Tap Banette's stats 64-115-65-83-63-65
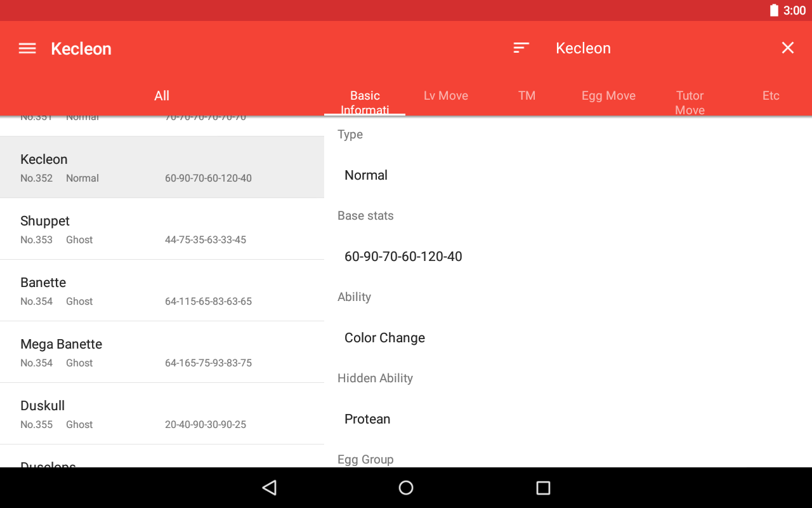Viewport: 812px width, 508px height. pyautogui.click(x=208, y=302)
